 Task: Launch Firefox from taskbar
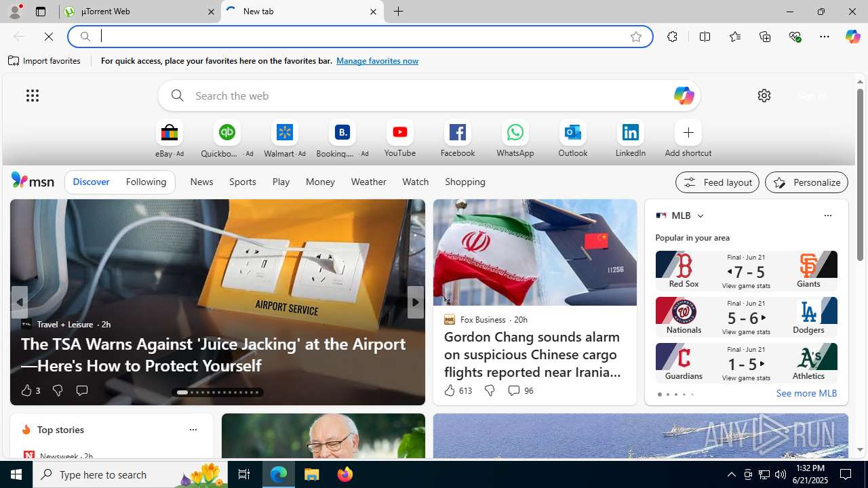(x=345, y=474)
